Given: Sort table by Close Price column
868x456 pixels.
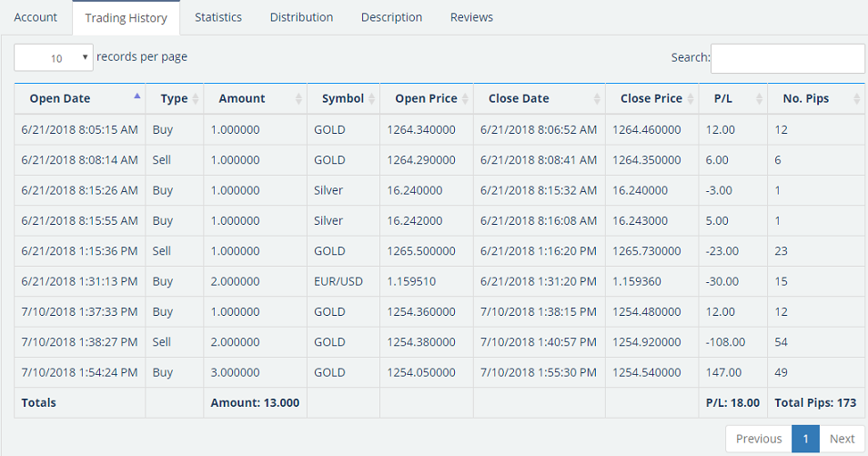Looking at the screenshot, I should click(x=652, y=98).
